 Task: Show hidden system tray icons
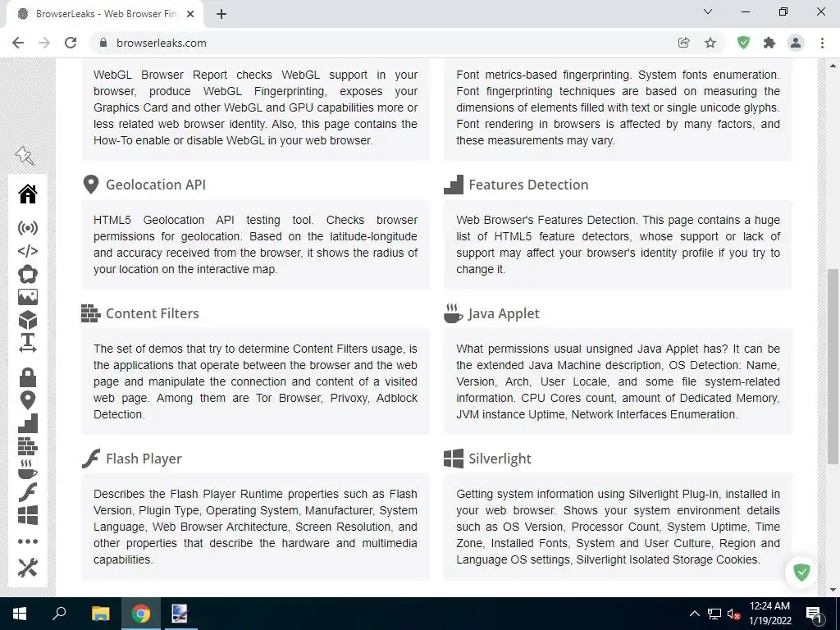point(694,614)
